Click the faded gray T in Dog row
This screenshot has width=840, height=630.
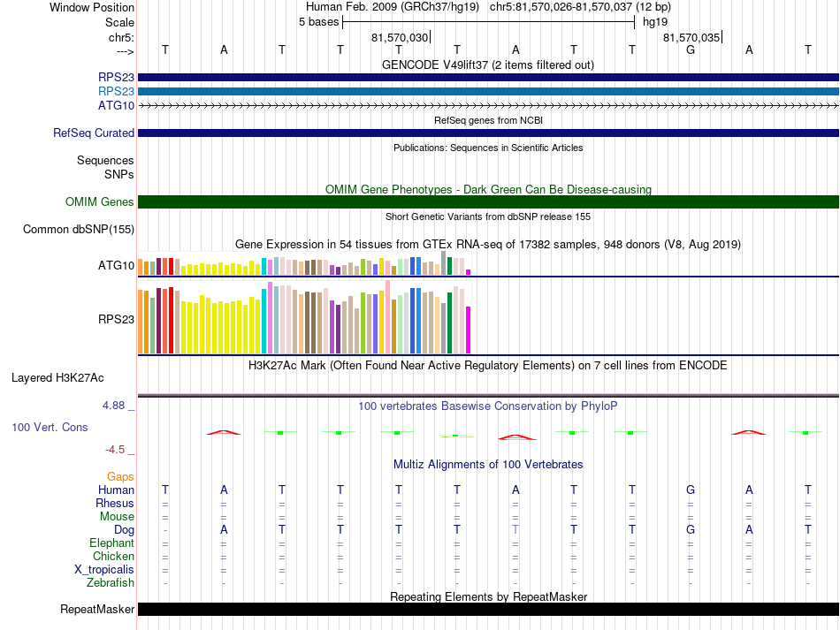[x=515, y=529]
